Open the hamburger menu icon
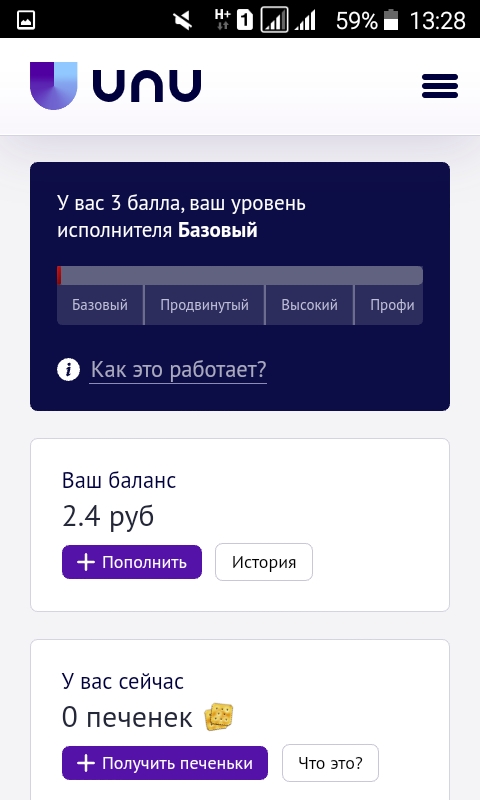This screenshot has width=480, height=800. (x=440, y=86)
